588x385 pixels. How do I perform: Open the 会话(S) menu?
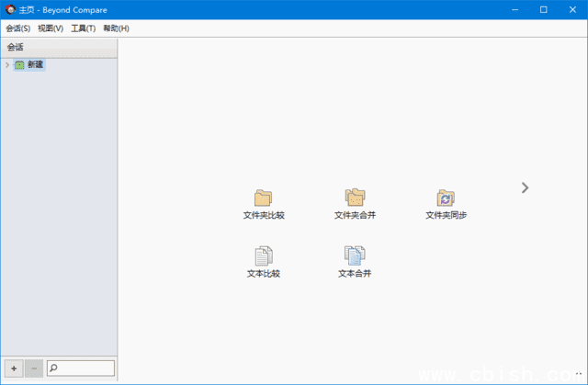(x=17, y=28)
